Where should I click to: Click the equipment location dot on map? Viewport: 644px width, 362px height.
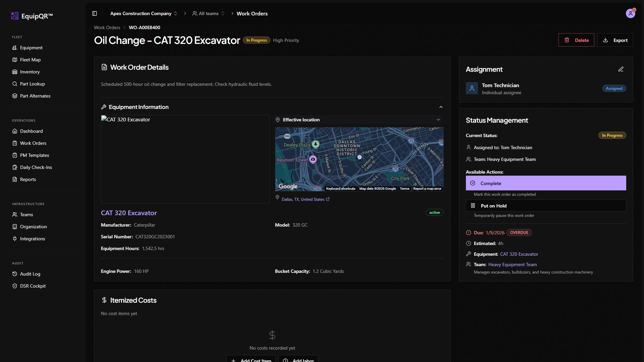pos(359,157)
